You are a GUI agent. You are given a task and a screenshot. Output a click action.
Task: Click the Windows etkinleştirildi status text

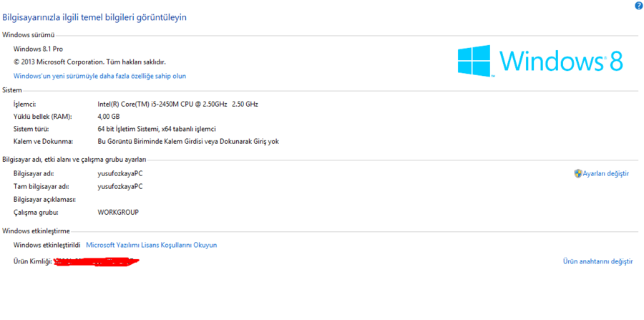click(x=47, y=245)
